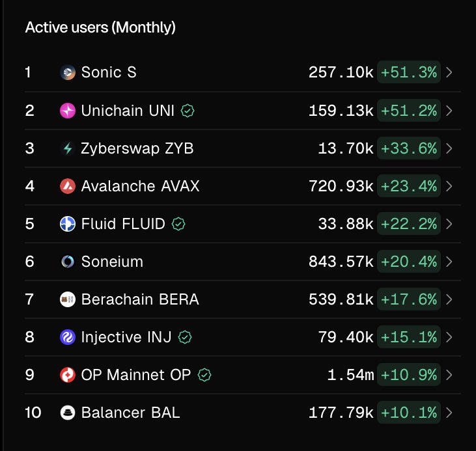Click the pink Unichain logo icon
The width and height of the screenshot is (476, 451).
[68, 111]
